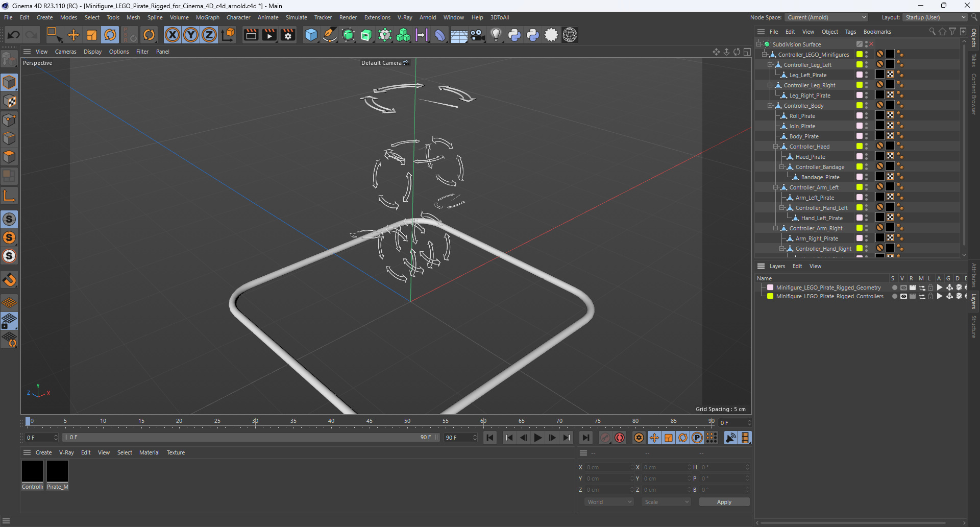Toggle the Parameter keying P icon
980x527 pixels.
click(697, 438)
